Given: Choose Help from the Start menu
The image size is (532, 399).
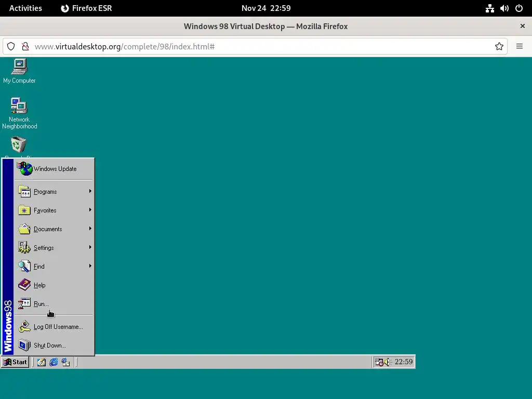Looking at the screenshot, I should [54, 285].
